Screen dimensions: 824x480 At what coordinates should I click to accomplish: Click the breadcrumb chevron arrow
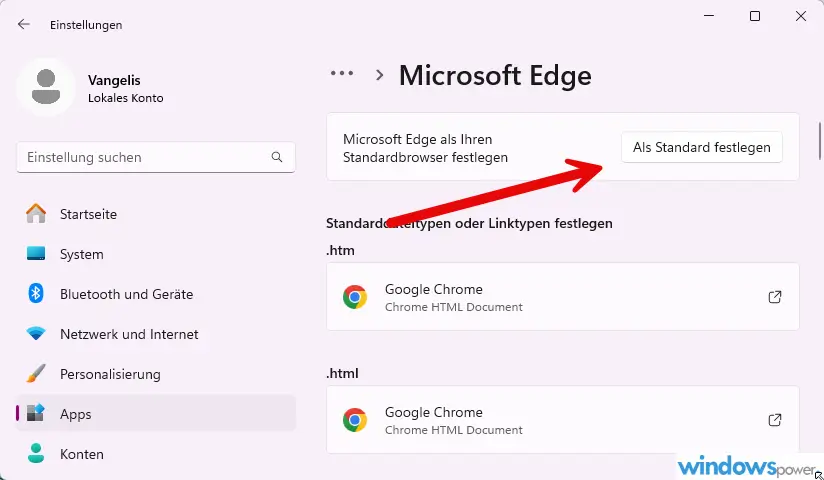[x=379, y=75]
